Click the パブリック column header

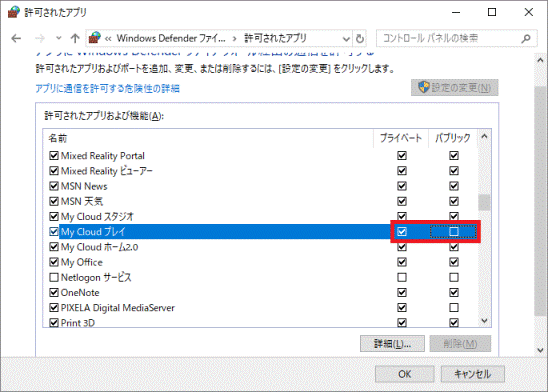click(x=453, y=138)
